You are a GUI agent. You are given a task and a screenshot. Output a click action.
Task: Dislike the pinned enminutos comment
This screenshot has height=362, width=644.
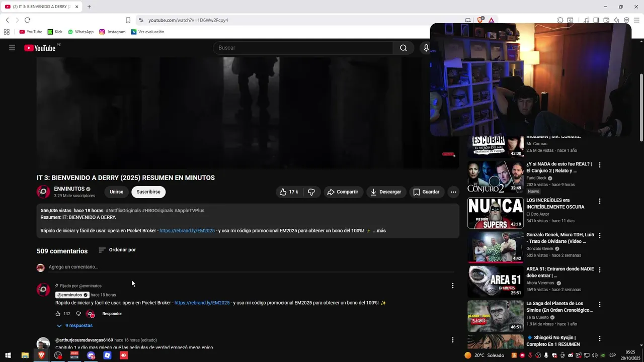78,314
